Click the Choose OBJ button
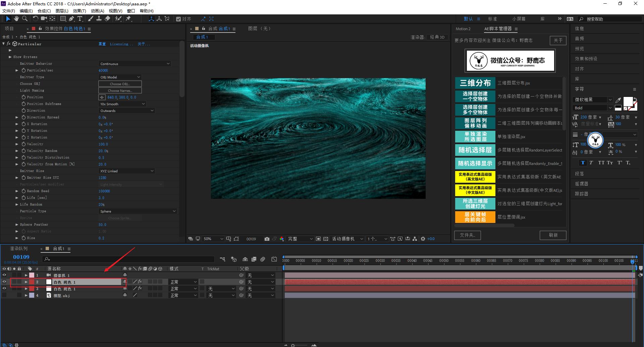 (x=120, y=84)
